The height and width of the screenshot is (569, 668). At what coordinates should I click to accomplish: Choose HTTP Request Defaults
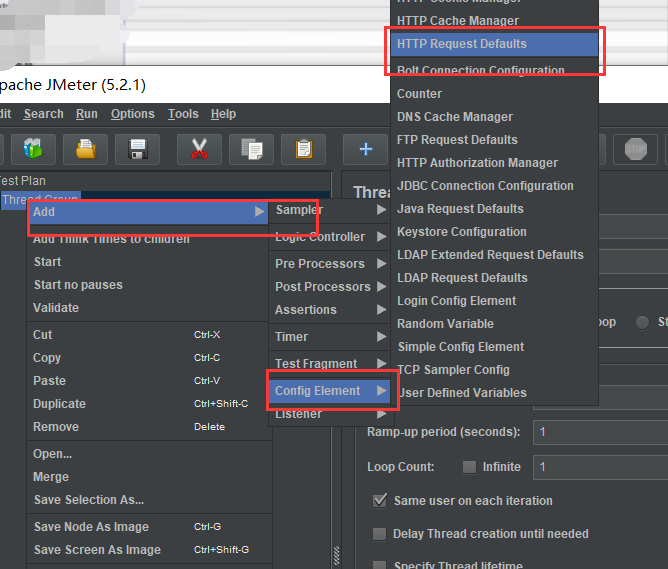click(494, 44)
